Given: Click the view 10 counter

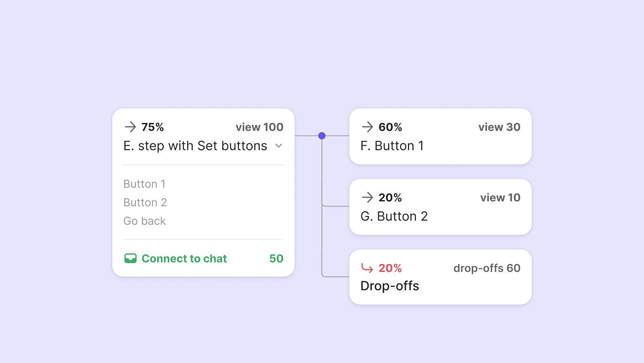Looking at the screenshot, I should point(500,198).
